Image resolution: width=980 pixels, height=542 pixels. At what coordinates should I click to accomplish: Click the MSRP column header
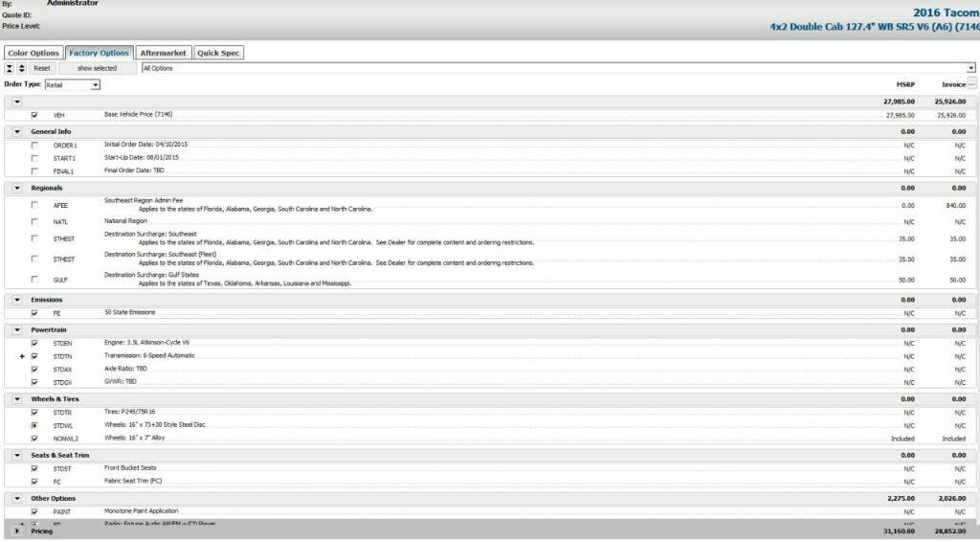pyautogui.click(x=905, y=84)
